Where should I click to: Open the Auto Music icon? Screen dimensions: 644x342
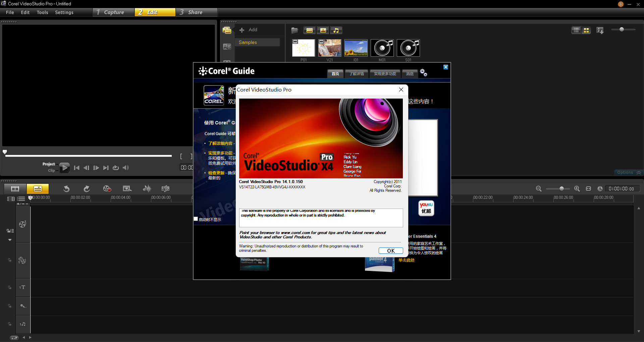pyautogui.click(x=165, y=188)
